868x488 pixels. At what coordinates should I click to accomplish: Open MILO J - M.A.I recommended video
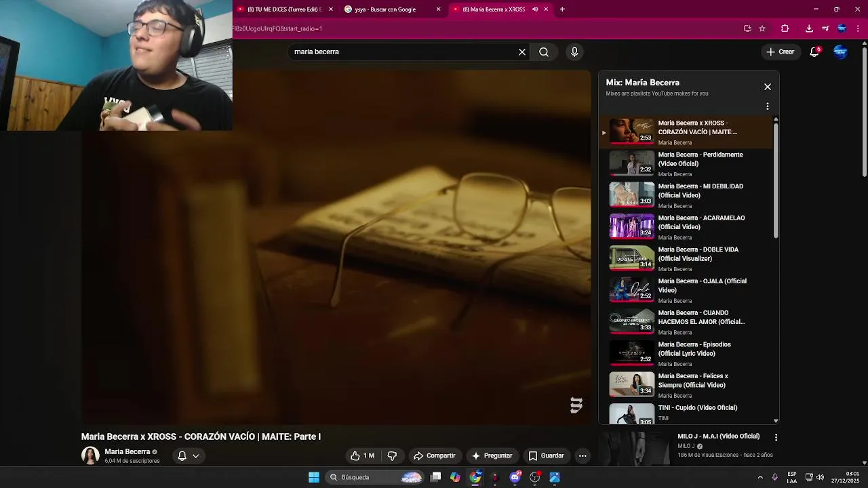[719, 436]
